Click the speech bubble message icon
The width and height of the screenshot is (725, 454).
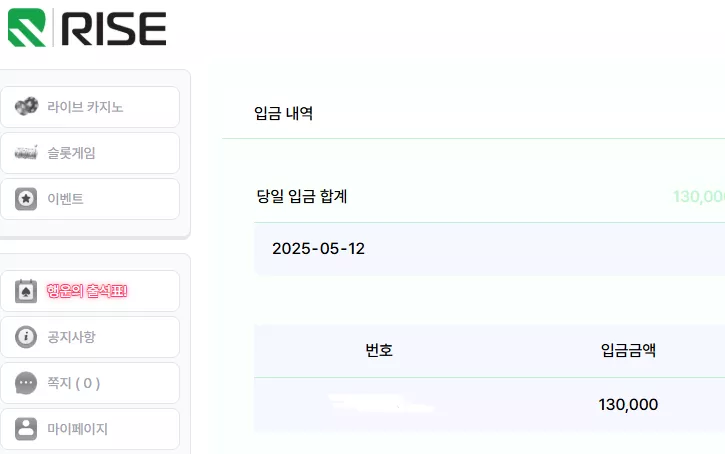click(26, 383)
